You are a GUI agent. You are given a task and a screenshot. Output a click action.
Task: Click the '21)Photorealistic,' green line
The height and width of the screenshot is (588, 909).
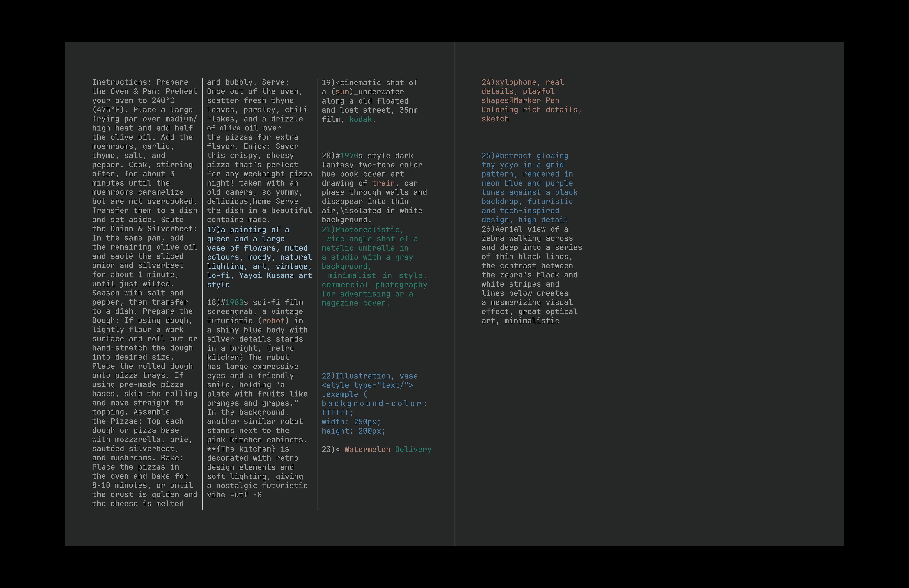[x=363, y=230]
